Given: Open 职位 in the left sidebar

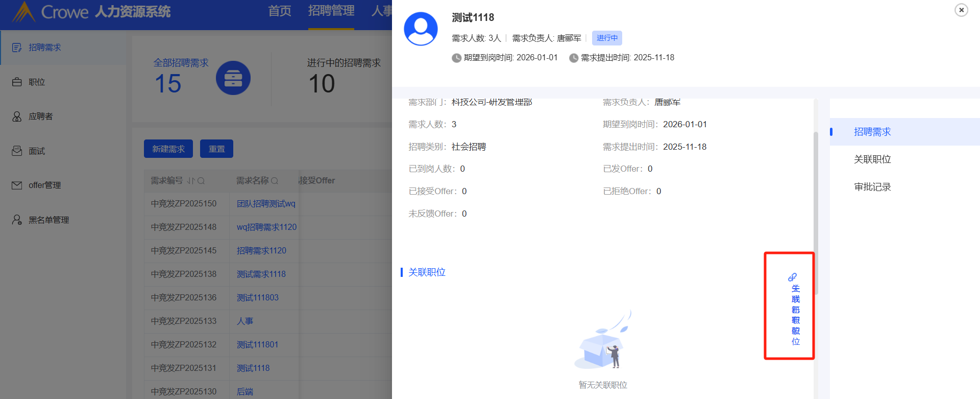Looking at the screenshot, I should tap(63, 82).
